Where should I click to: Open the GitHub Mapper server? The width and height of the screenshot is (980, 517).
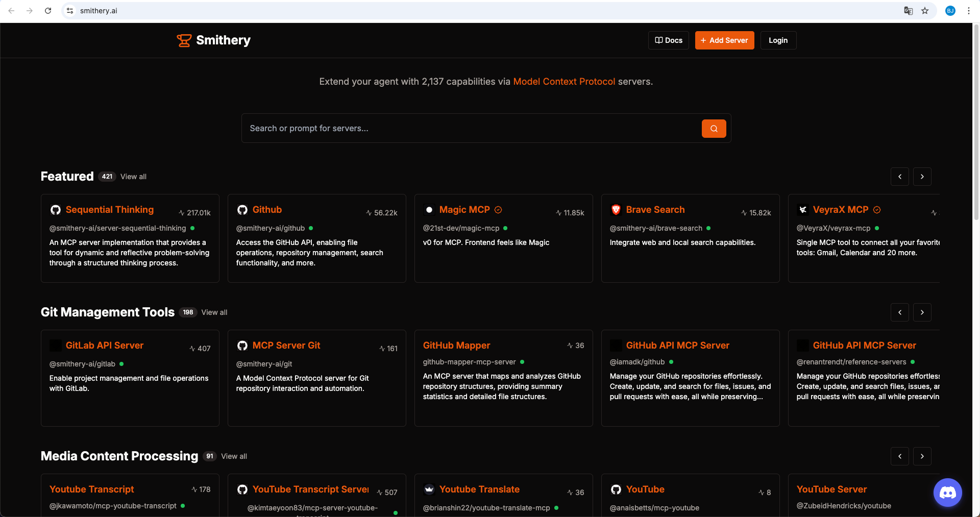tap(456, 346)
